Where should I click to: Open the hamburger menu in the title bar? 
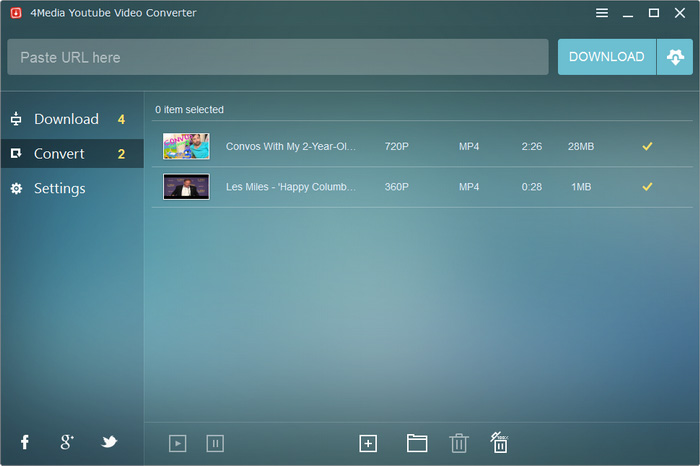[602, 13]
